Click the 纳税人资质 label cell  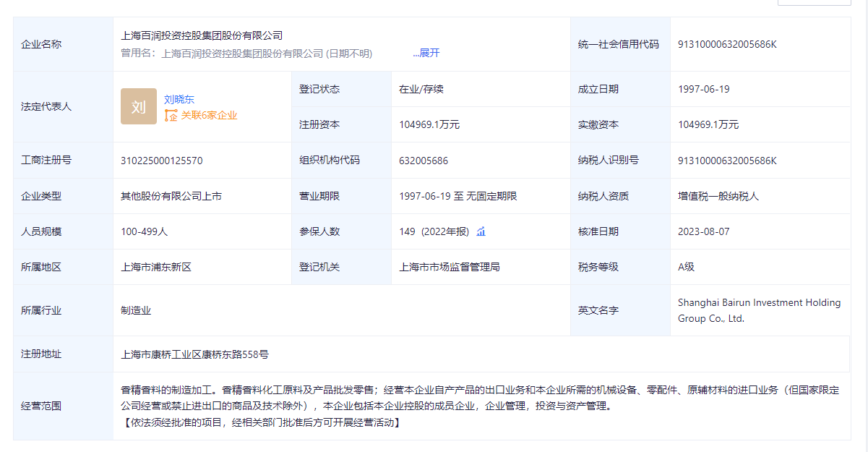pyautogui.click(x=620, y=196)
